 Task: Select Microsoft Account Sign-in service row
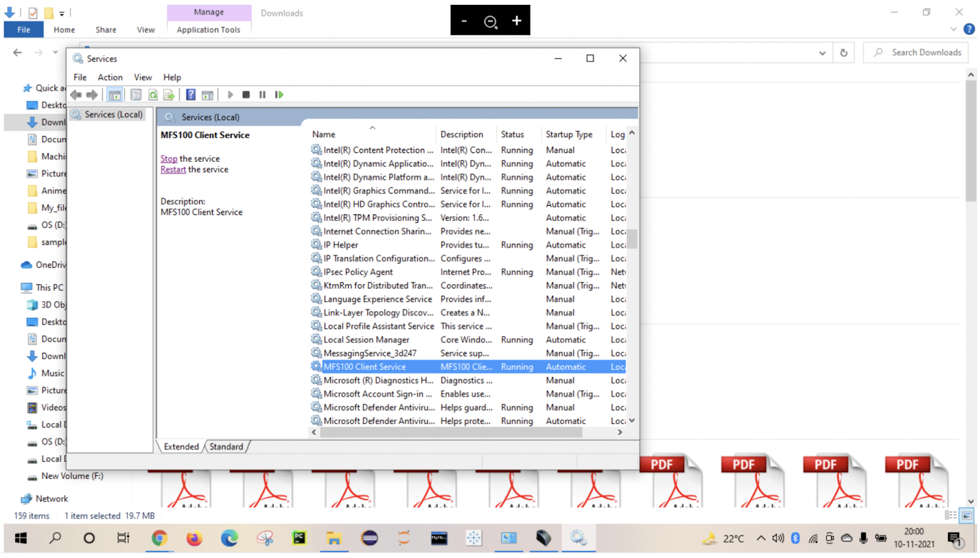(x=468, y=394)
